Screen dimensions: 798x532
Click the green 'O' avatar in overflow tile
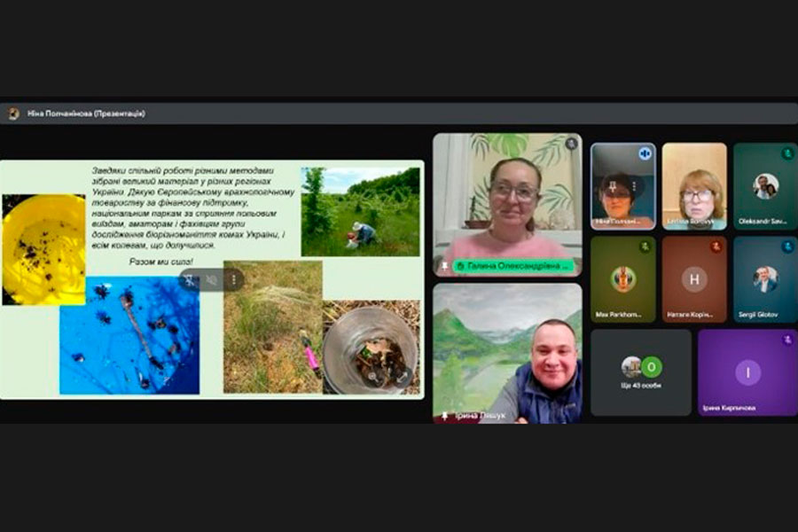(651, 366)
